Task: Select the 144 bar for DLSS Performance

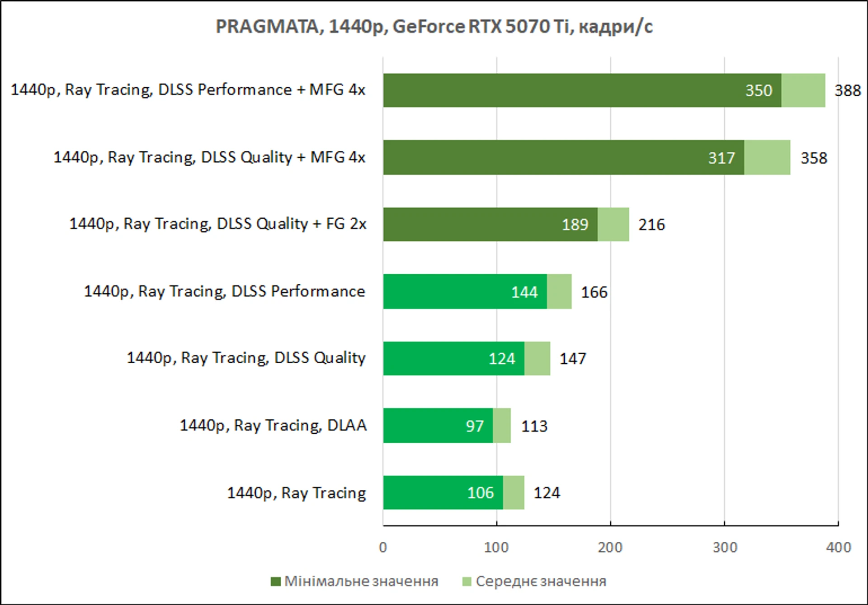Action: tap(465, 291)
